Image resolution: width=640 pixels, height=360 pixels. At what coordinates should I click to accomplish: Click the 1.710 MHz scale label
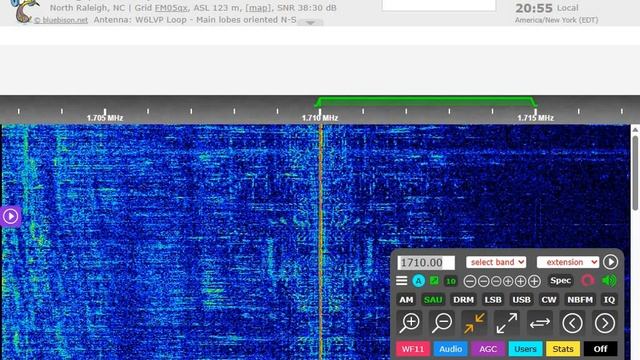tap(320, 118)
